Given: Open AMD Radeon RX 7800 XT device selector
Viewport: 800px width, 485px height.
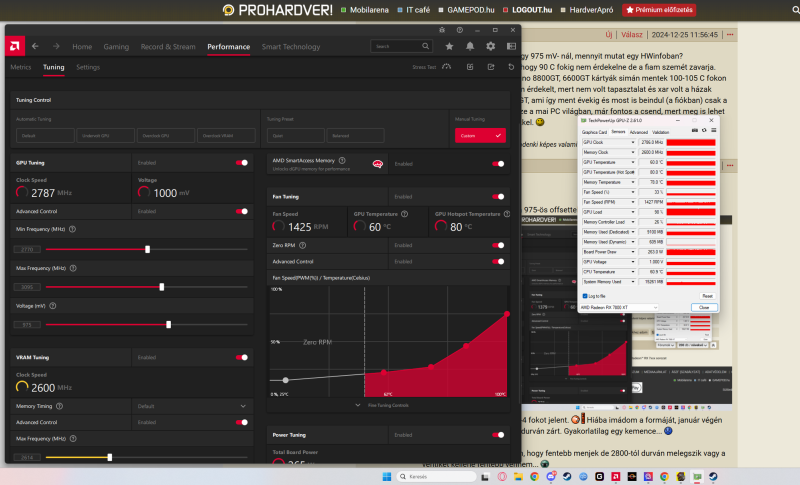Looking at the screenshot, I should click(619, 308).
